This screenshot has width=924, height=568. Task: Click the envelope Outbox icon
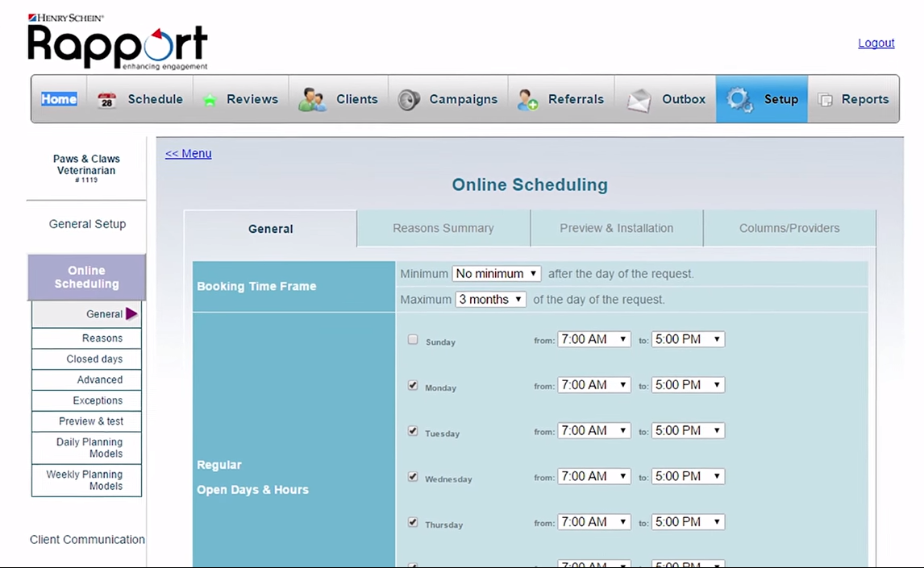pos(639,100)
